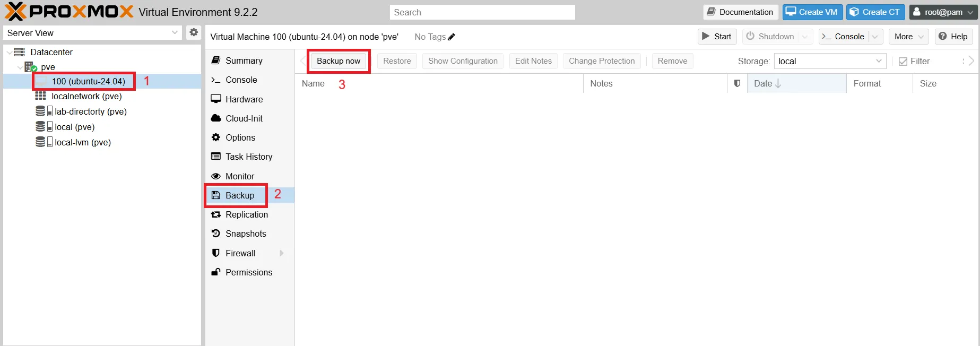Open the Storage combo box
Viewport: 980px width, 346px height.
point(830,61)
